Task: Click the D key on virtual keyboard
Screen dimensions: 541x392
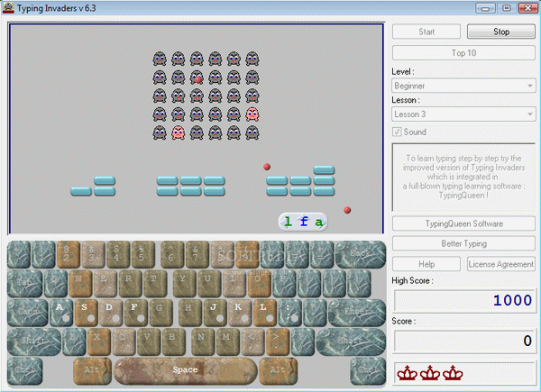Action: [x=111, y=313]
